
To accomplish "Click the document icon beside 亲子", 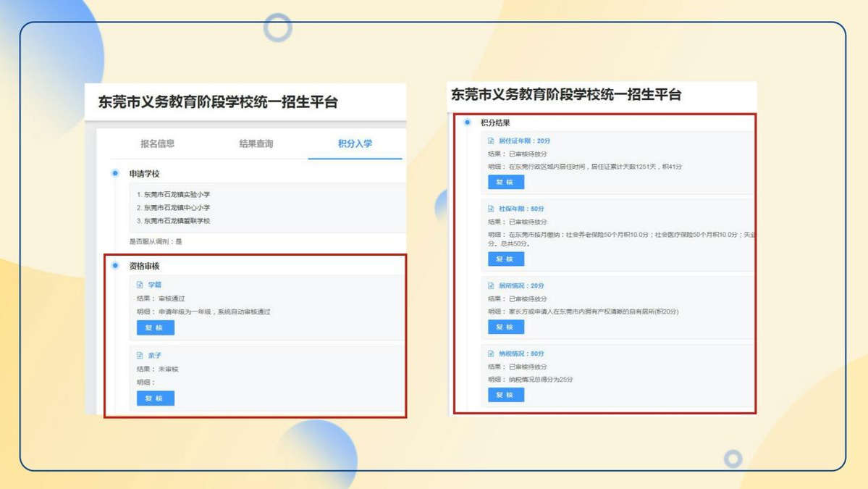I will [x=140, y=356].
